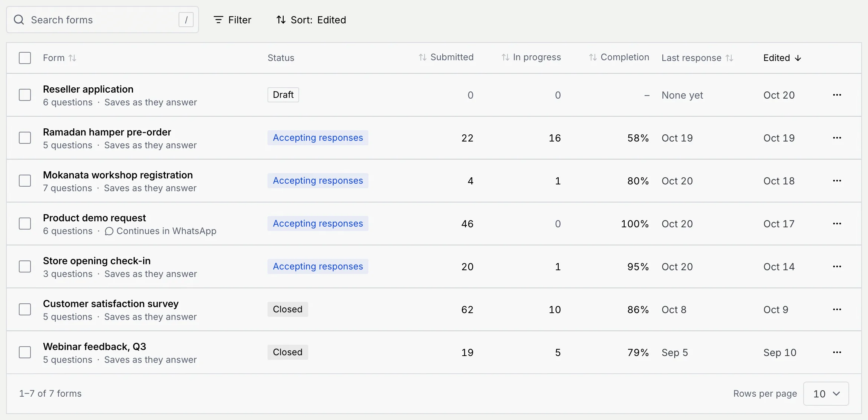Open more options for Ramadan hamper pre-order

837,138
